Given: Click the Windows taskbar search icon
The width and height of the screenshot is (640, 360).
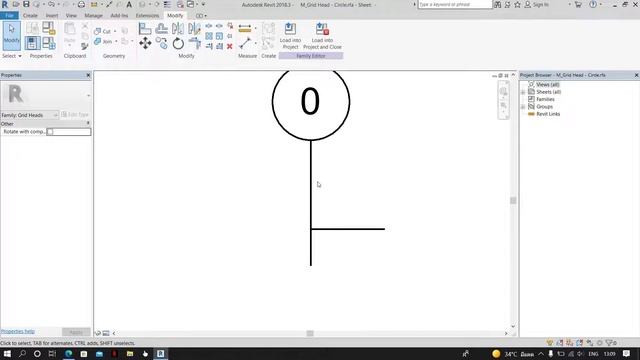Looking at the screenshot, I should point(22,353).
